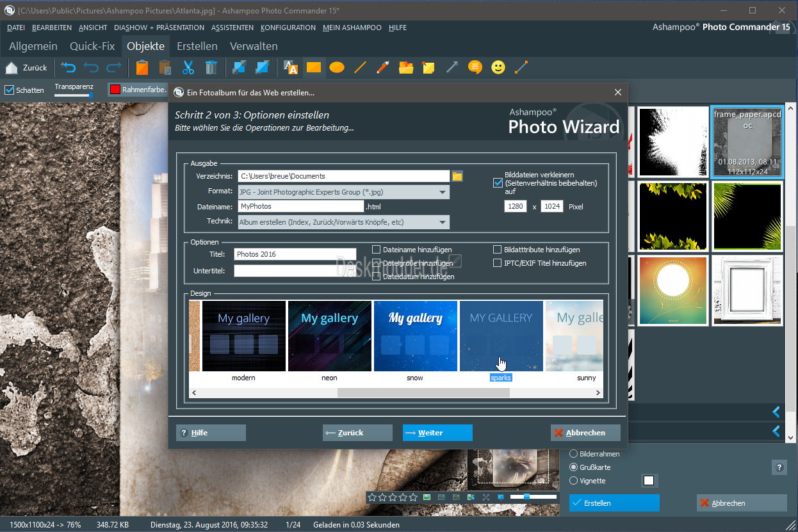The height and width of the screenshot is (532, 798).
Task: Select the orange ellipse shape tool
Action: (337, 67)
